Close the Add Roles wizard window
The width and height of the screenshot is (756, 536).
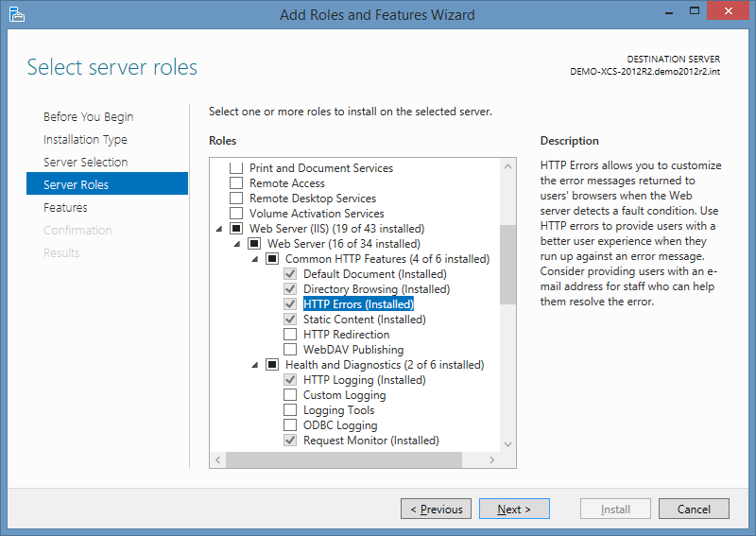(728, 10)
